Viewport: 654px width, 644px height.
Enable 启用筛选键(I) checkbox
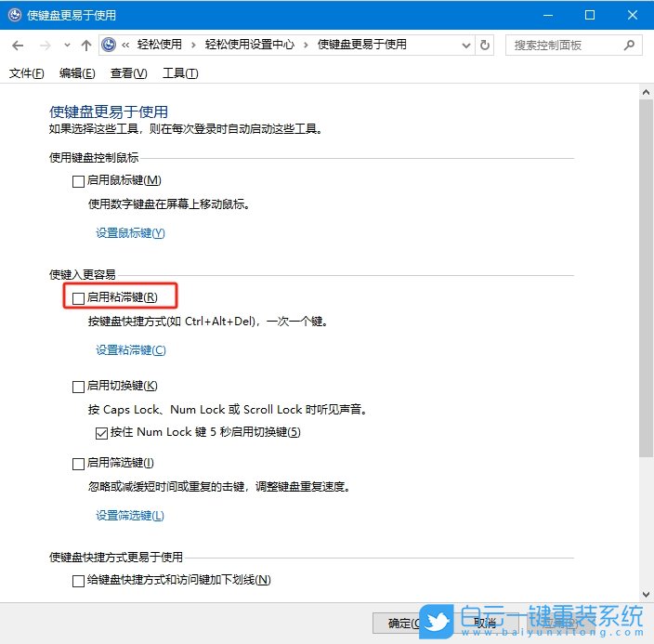click(78, 464)
